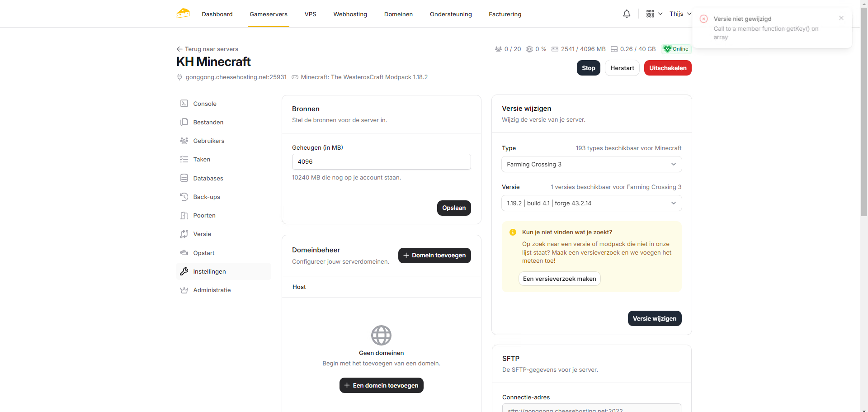The height and width of the screenshot is (412, 868).
Task: Open Databases sidebar section
Action: 208,178
